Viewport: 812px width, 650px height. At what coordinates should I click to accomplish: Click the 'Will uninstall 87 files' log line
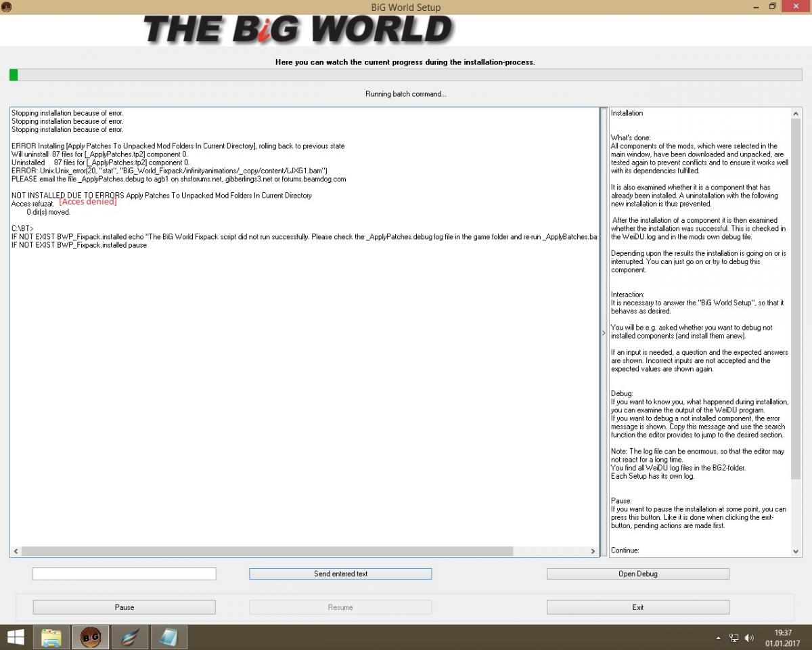tap(101, 154)
